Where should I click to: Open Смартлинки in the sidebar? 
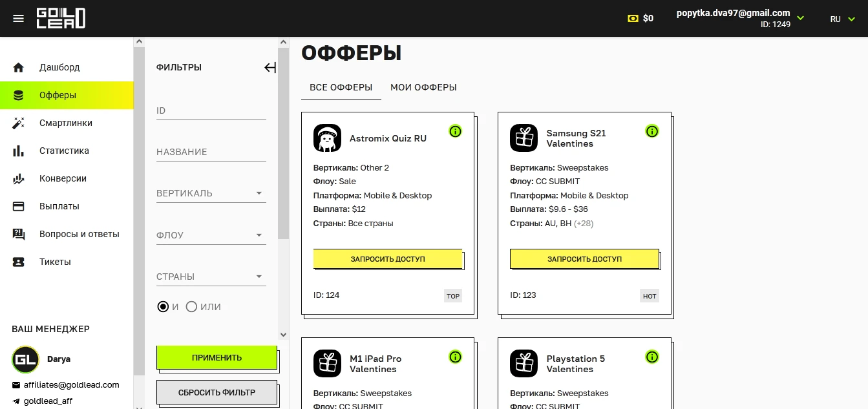[67, 123]
